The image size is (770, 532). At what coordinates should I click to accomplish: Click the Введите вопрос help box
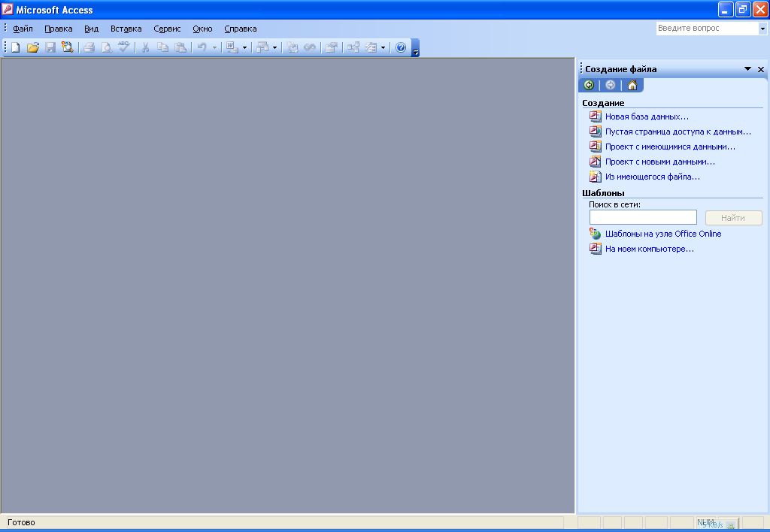click(x=707, y=29)
